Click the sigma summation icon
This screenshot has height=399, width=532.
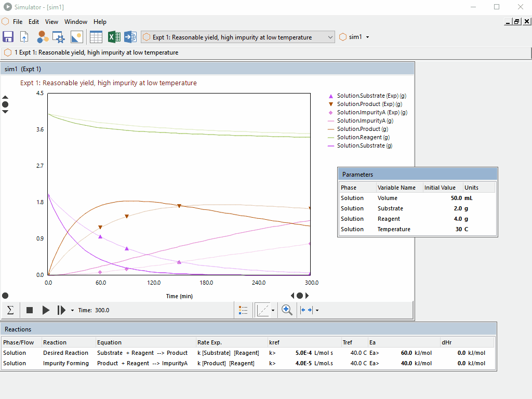(10, 310)
